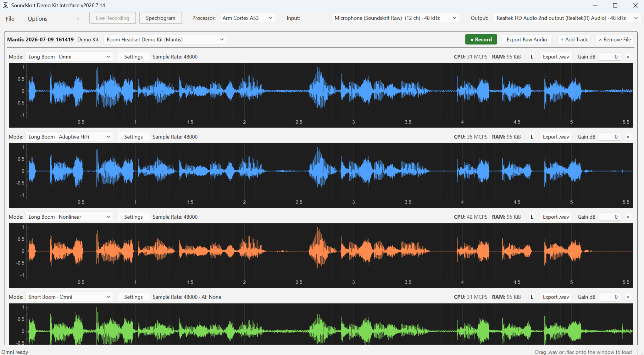The image size is (644, 355).
Task: Click the drag .wav or .flac hint text
Action: pyautogui.click(x=583, y=352)
